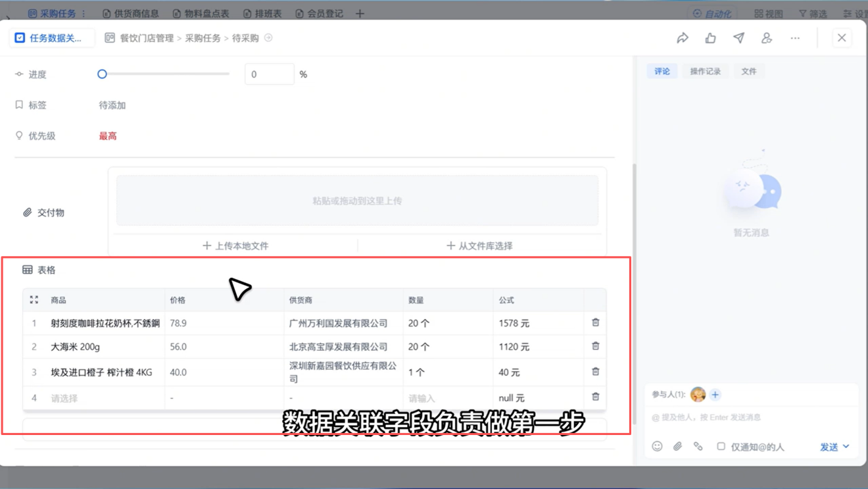Image resolution: width=868 pixels, height=489 pixels.
Task: Switch to the 操作记录 tab
Action: click(x=706, y=71)
